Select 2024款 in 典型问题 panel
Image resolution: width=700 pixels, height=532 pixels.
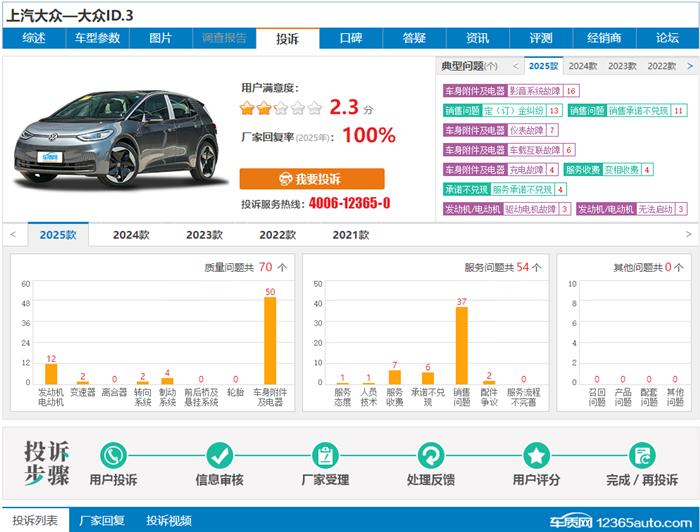[583, 66]
